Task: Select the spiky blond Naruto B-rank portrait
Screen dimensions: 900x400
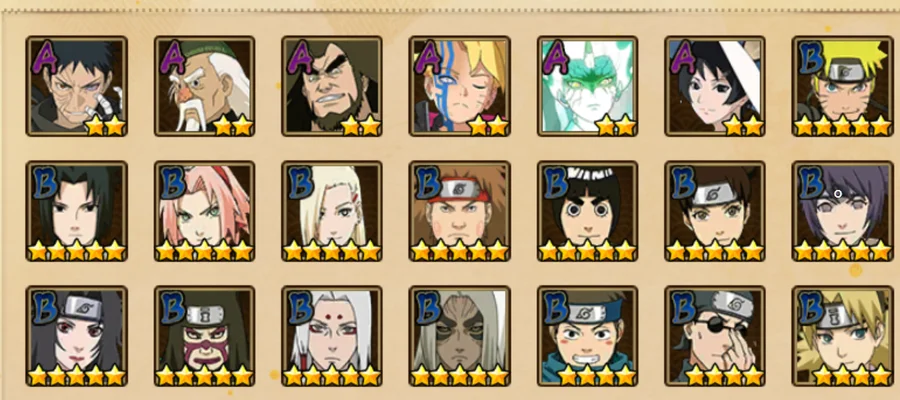Action: point(843,86)
